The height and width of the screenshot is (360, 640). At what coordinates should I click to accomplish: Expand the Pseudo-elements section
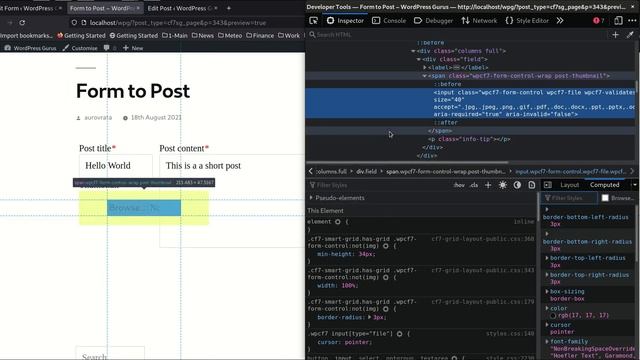[x=311, y=198]
